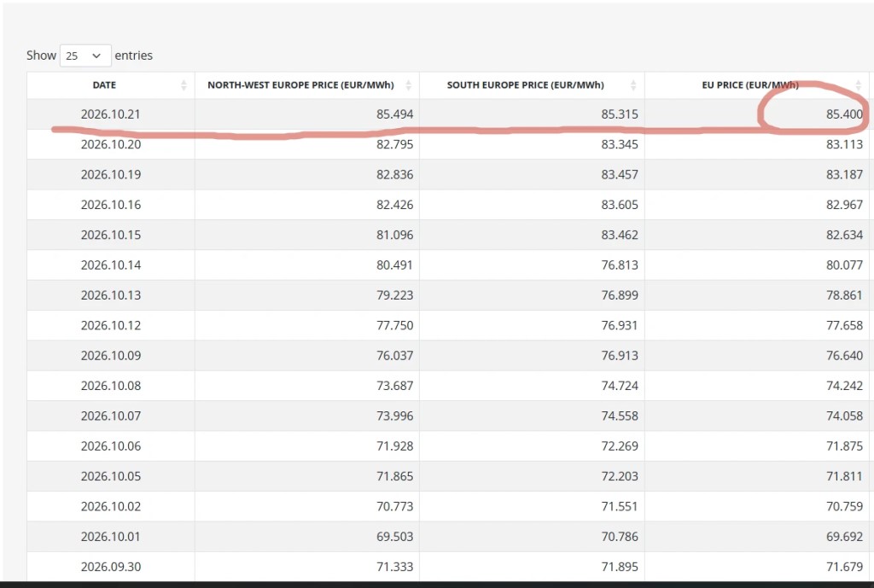Select the date cell 2026.10.12
The image size is (874, 588).
[x=111, y=325]
